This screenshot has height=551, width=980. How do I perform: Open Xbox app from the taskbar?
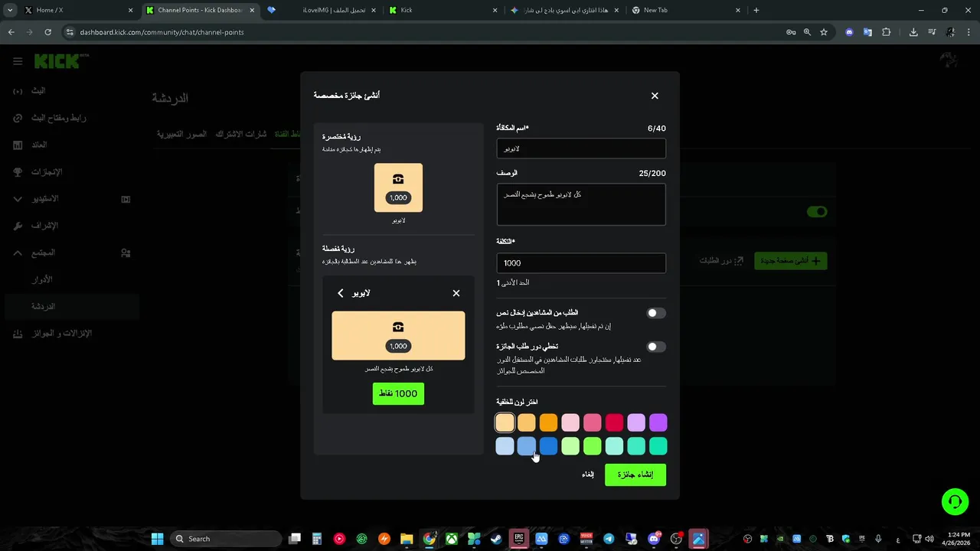(x=452, y=539)
